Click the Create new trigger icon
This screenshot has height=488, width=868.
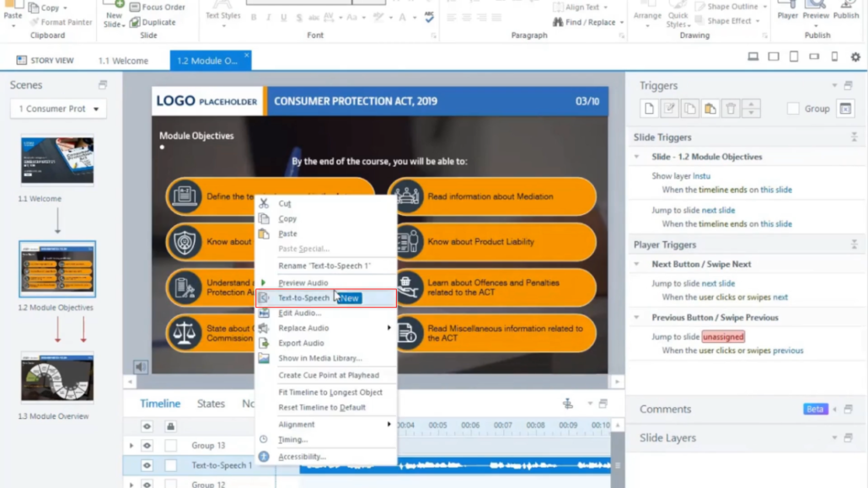649,109
